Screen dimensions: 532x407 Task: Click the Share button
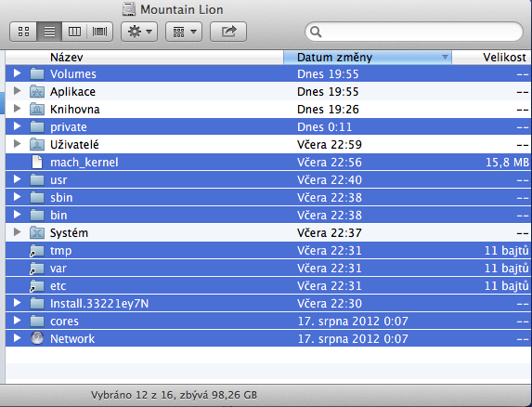(x=228, y=32)
